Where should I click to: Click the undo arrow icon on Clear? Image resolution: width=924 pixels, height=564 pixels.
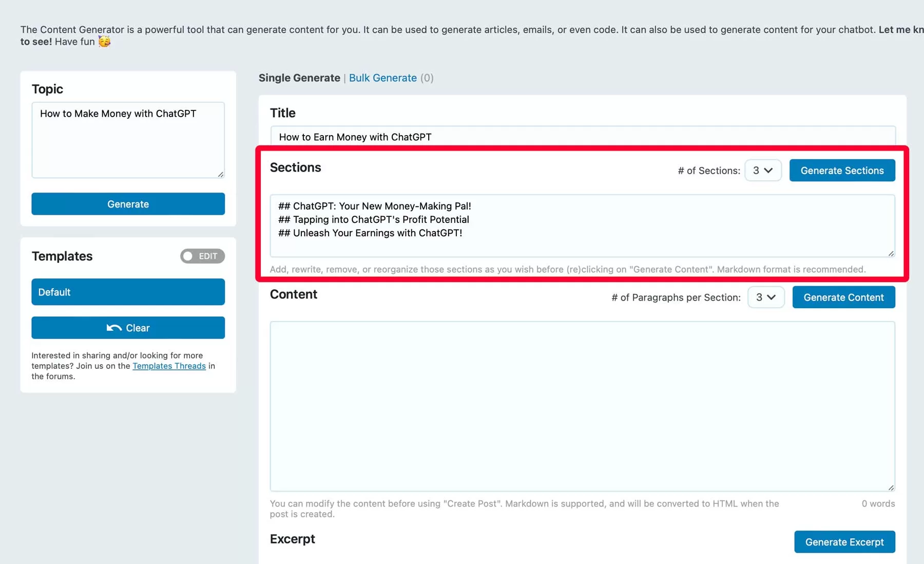click(114, 328)
